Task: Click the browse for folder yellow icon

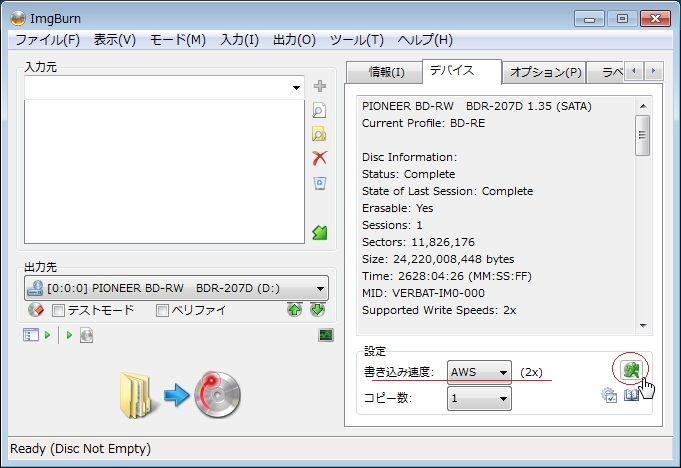Action: tap(319, 135)
